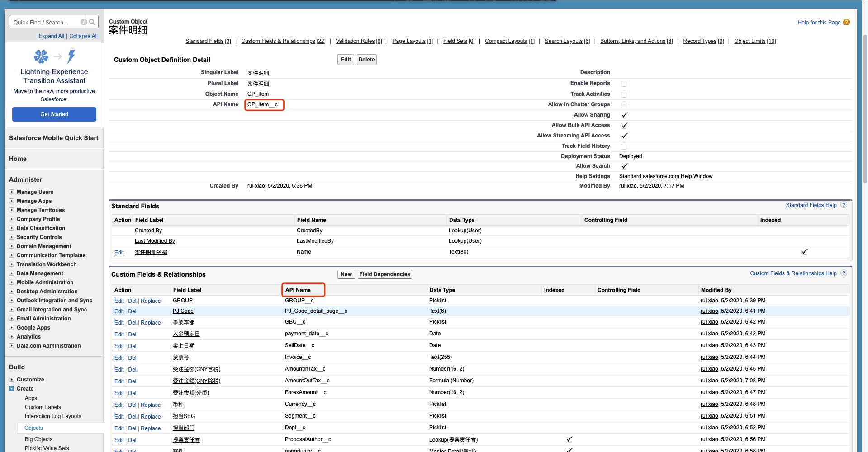Screen dimensions: 868x452
Task: Expand the Manage Users section
Action: [x=11, y=192]
